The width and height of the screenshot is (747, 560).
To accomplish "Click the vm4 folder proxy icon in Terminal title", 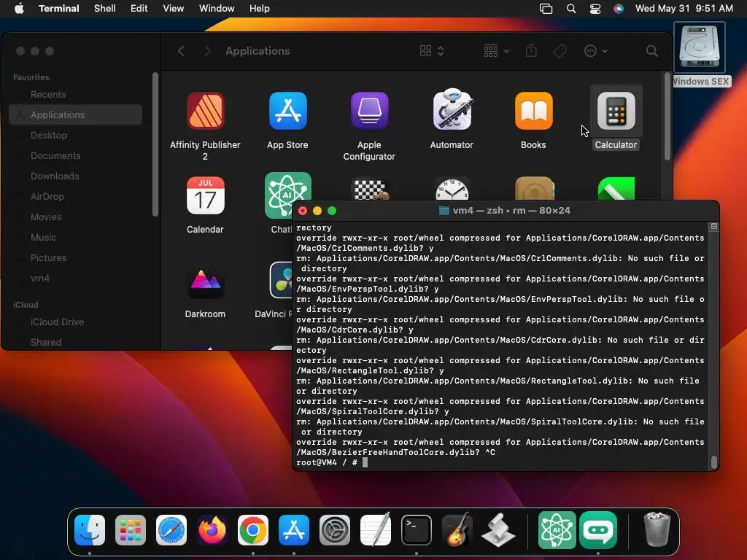I will click(444, 211).
